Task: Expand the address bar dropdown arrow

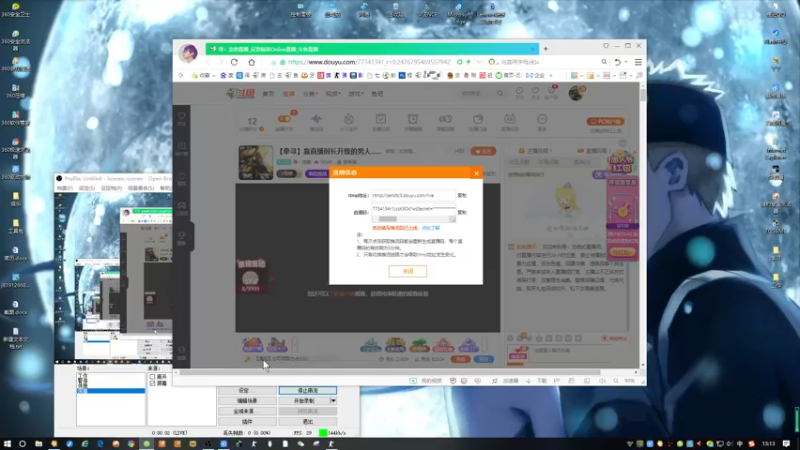Action: pos(479,62)
